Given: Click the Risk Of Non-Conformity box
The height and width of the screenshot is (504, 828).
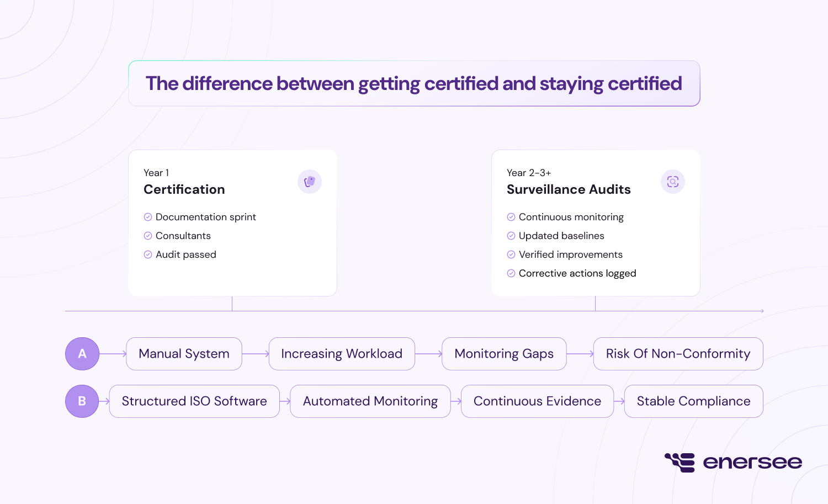Looking at the screenshot, I should 678,354.
